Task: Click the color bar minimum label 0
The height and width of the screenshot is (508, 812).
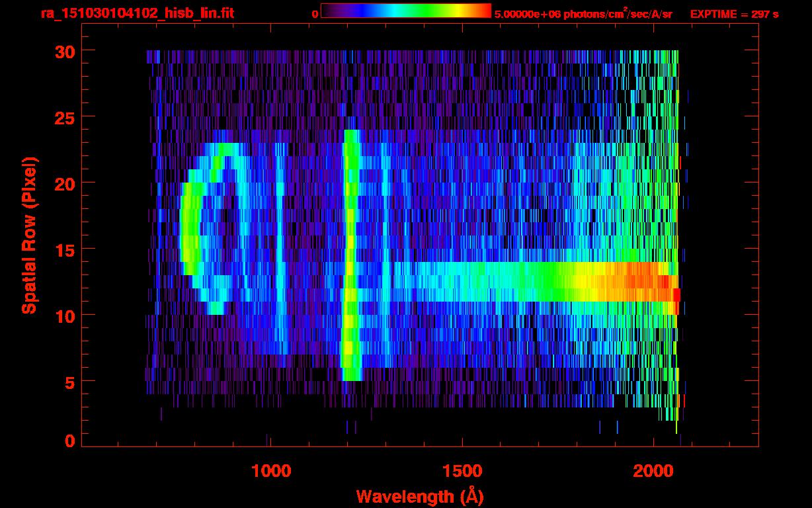Action: pyautogui.click(x=315, y=13)
